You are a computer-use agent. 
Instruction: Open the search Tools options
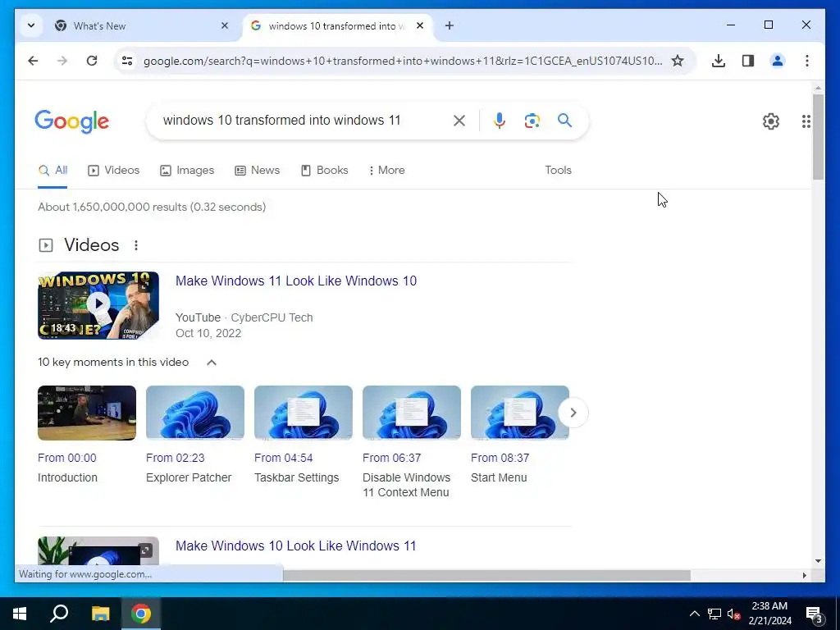tap(558, 170)
